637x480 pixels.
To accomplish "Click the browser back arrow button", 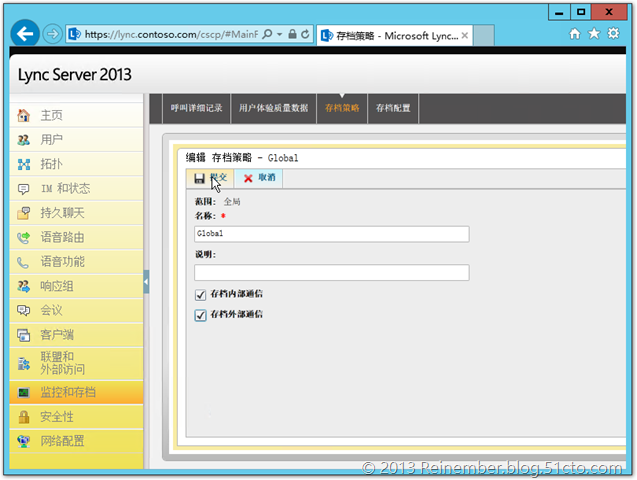I will coord(27,33).
